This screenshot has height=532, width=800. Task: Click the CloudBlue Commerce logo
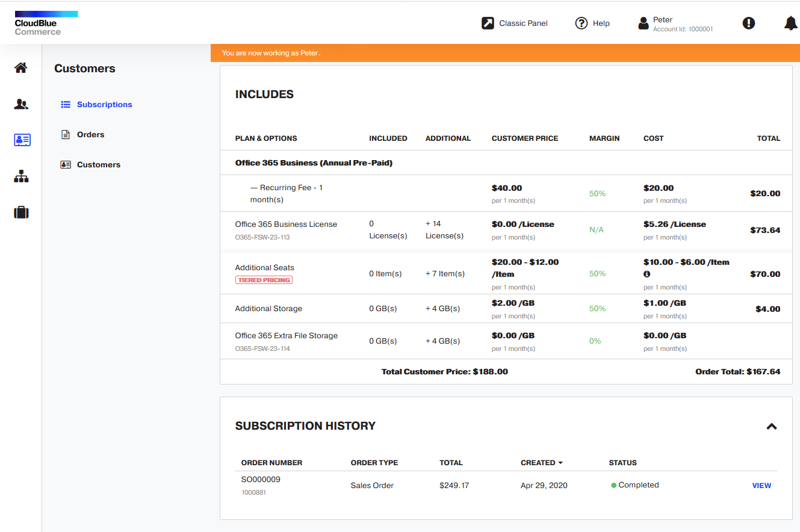[46, 23]
